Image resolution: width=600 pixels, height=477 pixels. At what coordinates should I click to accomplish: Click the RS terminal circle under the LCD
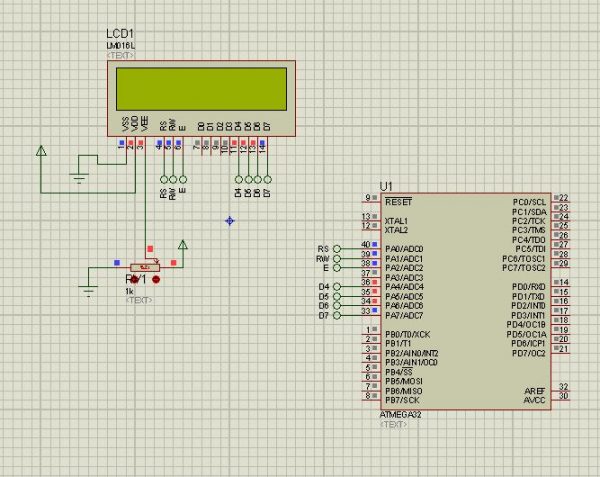tap(164, 179)
